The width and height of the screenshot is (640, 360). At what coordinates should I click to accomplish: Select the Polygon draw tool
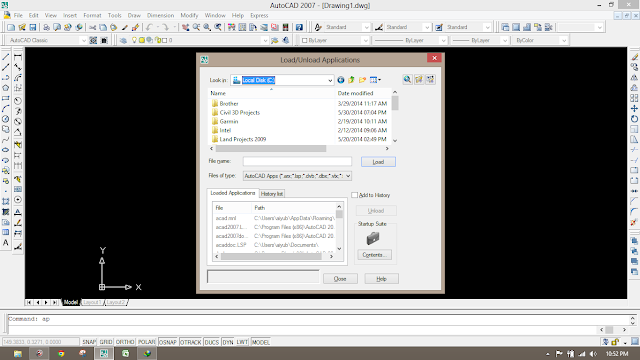6,88
